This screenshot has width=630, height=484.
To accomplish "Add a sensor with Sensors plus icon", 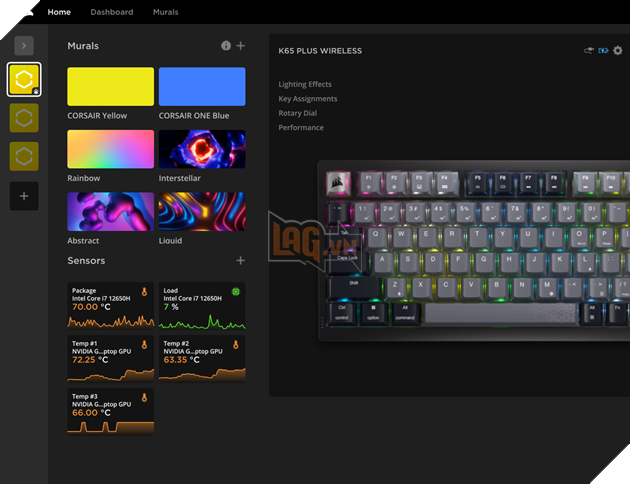I will click(241, 261).
